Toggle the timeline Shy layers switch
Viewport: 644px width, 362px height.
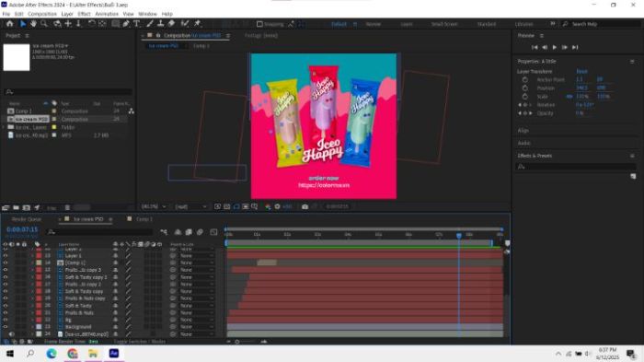178,232
